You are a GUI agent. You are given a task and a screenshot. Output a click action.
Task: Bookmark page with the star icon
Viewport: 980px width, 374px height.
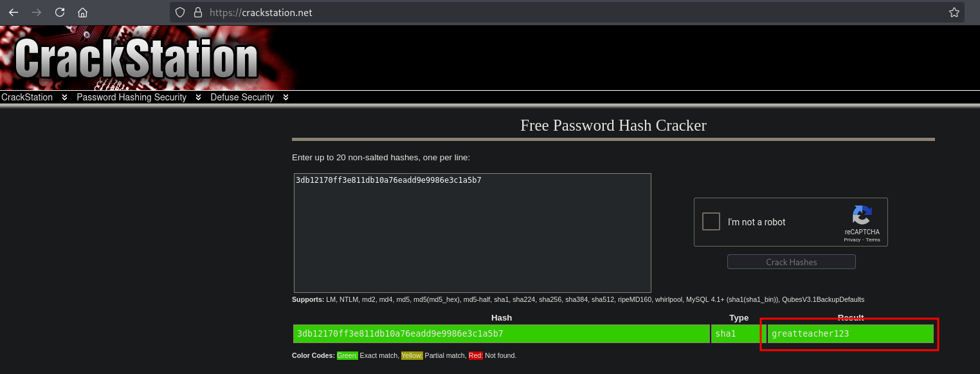tap(954, 12)
